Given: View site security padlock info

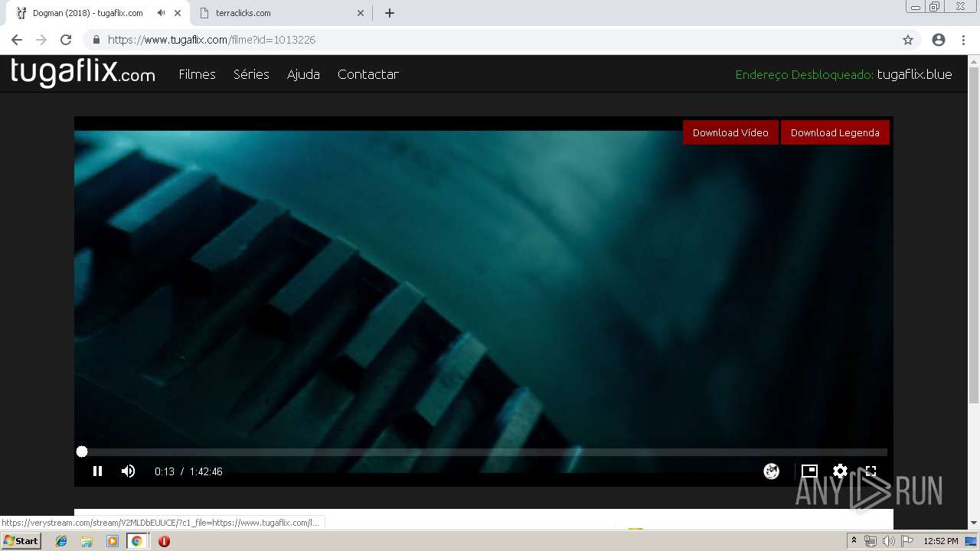Looking at the screenshot, I should click(x=96, y=40).
